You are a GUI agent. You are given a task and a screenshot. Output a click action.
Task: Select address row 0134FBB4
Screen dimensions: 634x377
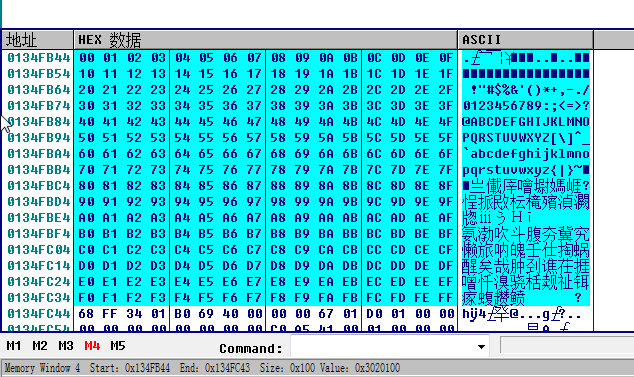tap(39, 170)
